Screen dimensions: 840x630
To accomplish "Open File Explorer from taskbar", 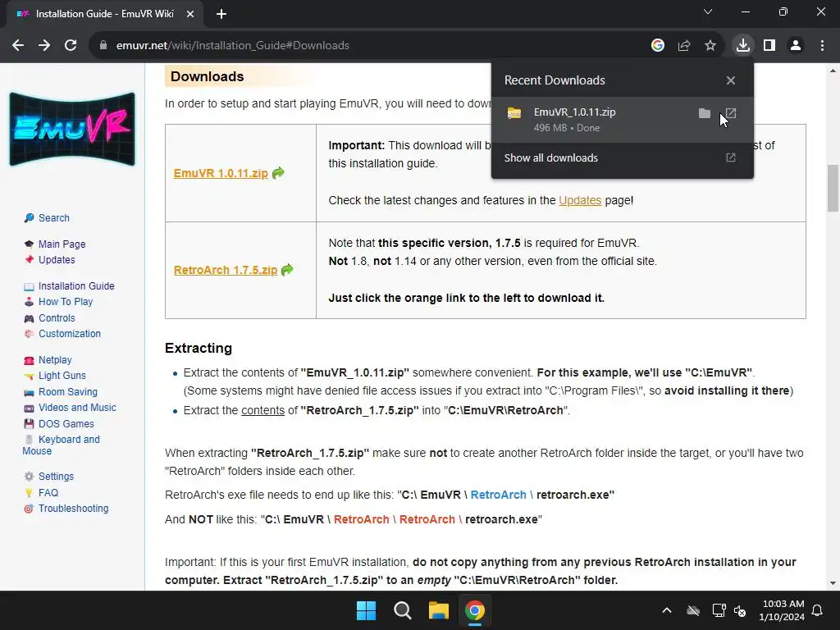I will click(438, 610).
